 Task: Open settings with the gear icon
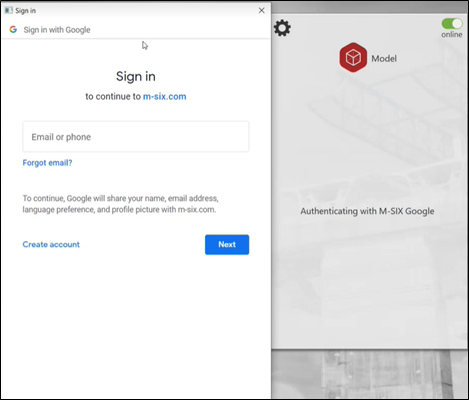[x=282, y=28]
